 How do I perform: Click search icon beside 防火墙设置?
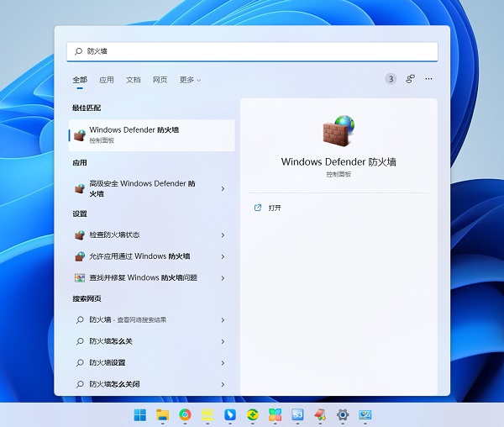[x=80, y=362]
